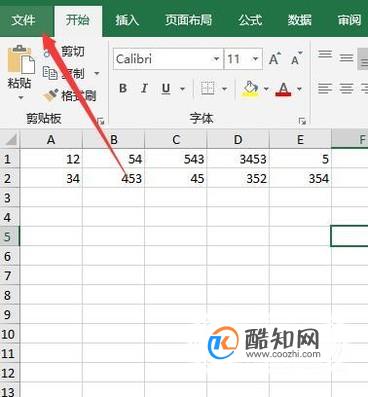The image size is (368, 397).
Task: Click the Copy icon
Action: [x=50, y=73]
